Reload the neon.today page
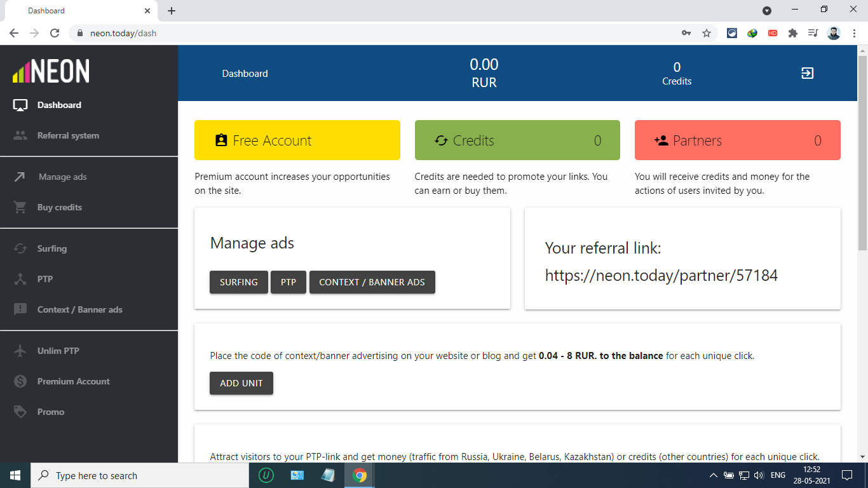The image size is (868, 488). pyautogui.click(x=55, y=33)
